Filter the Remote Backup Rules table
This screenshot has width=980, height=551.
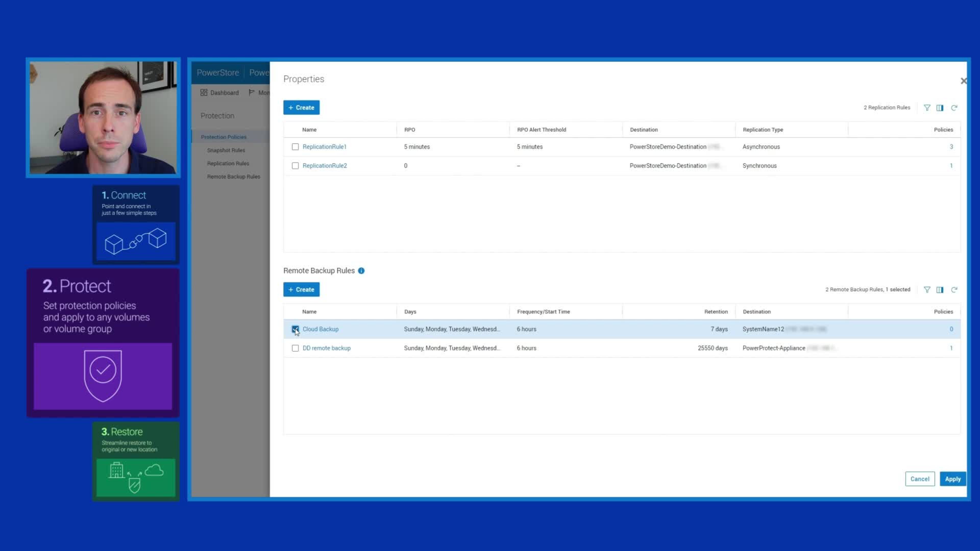pos(927,289)
